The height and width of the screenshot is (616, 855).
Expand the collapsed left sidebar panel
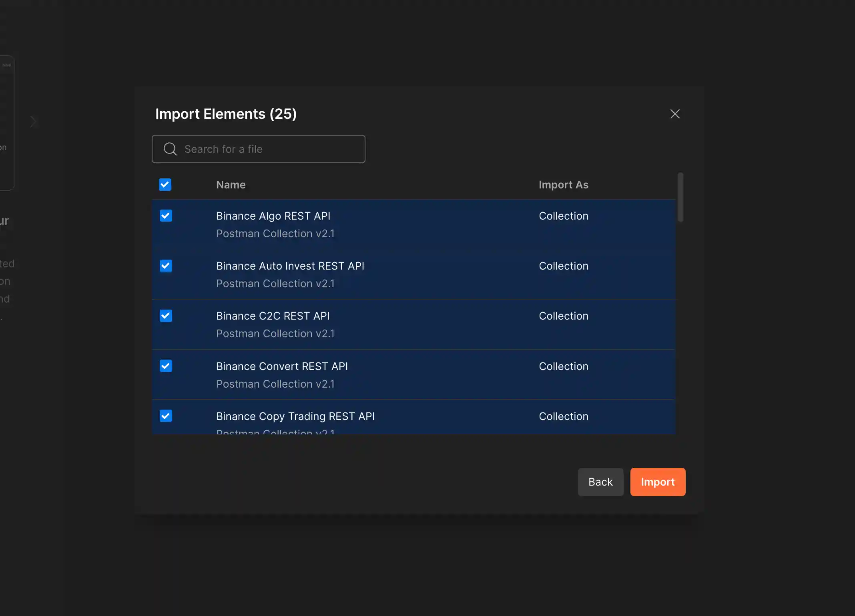[34, 121]
